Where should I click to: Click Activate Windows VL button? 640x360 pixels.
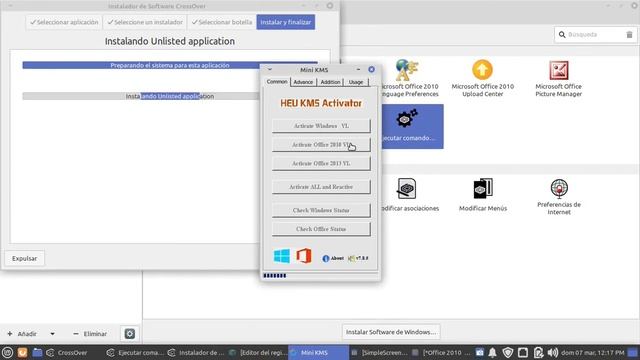click(321, 126)
